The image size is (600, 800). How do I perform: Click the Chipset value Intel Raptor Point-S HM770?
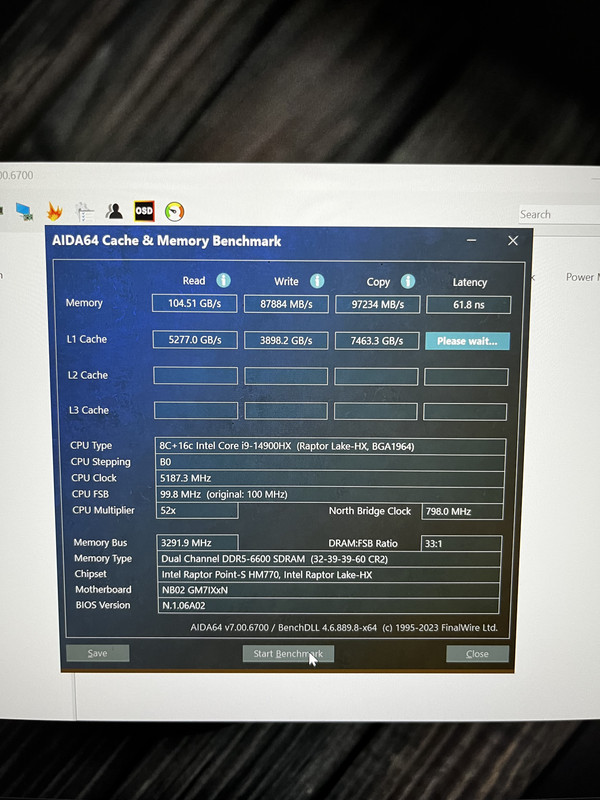point(329,574)
